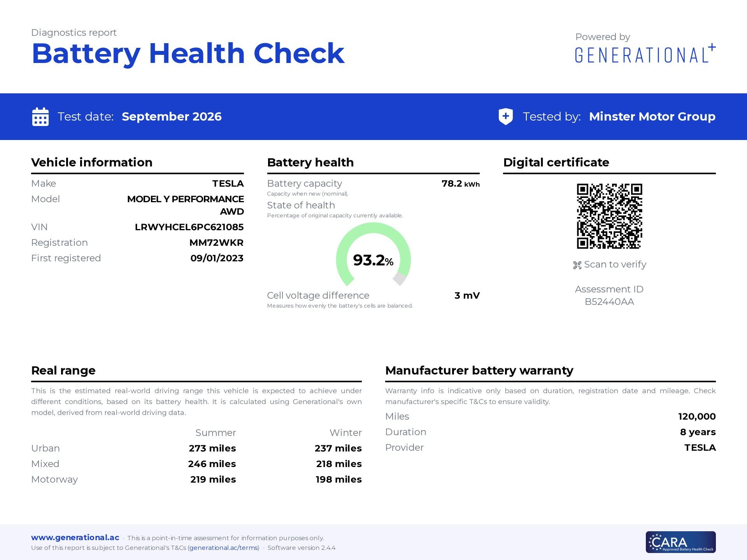The width and height of the screenshot is (747, 560).
Task: Click the VIN 'LRWYHCEL6PC621085'
Action: (189, 227)
